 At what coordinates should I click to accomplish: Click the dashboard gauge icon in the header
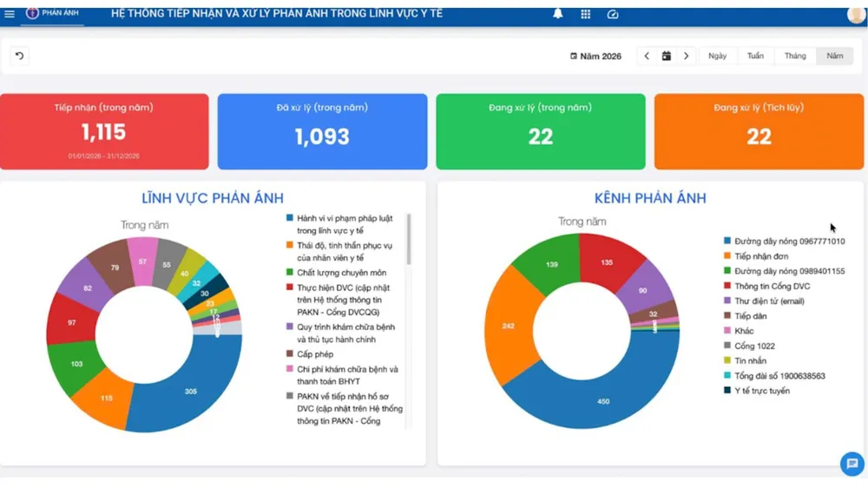point(612,15)
